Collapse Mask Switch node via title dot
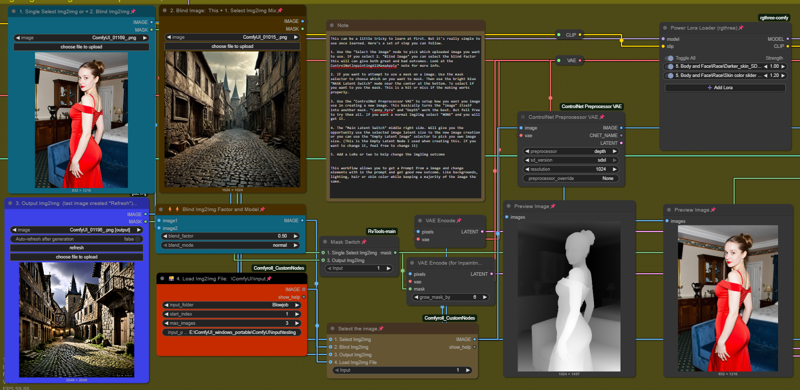This screenshot has width=800, height=390. point(326,242)
